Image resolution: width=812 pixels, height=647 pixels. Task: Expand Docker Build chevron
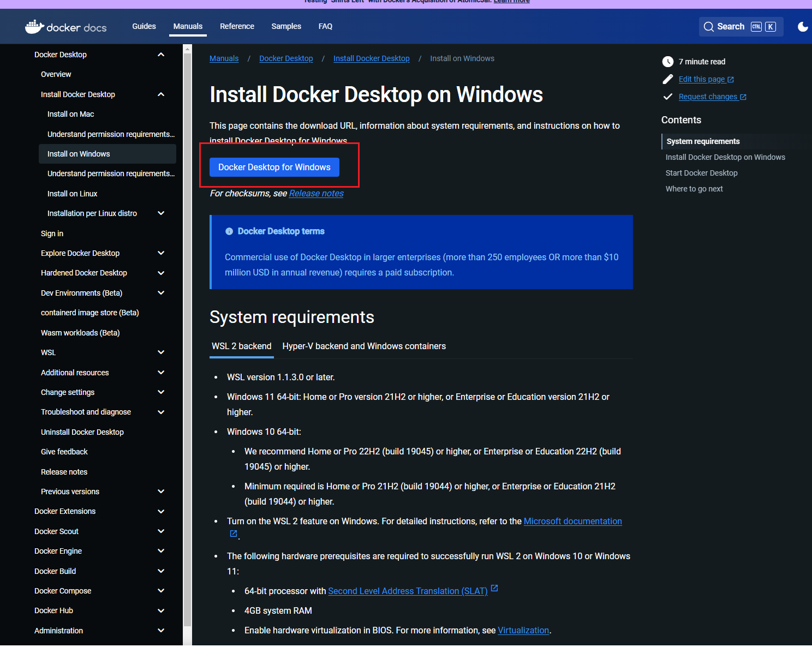tap(161, 571)
